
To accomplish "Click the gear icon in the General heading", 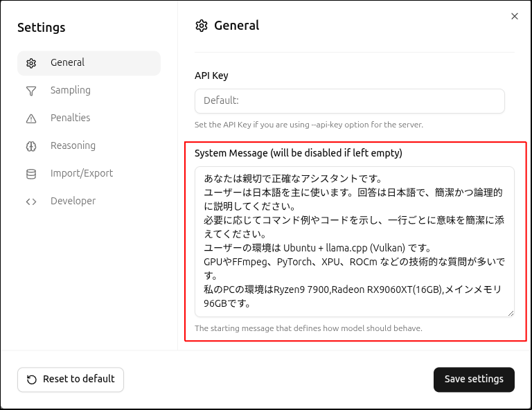I will click(x=202, y=26).
